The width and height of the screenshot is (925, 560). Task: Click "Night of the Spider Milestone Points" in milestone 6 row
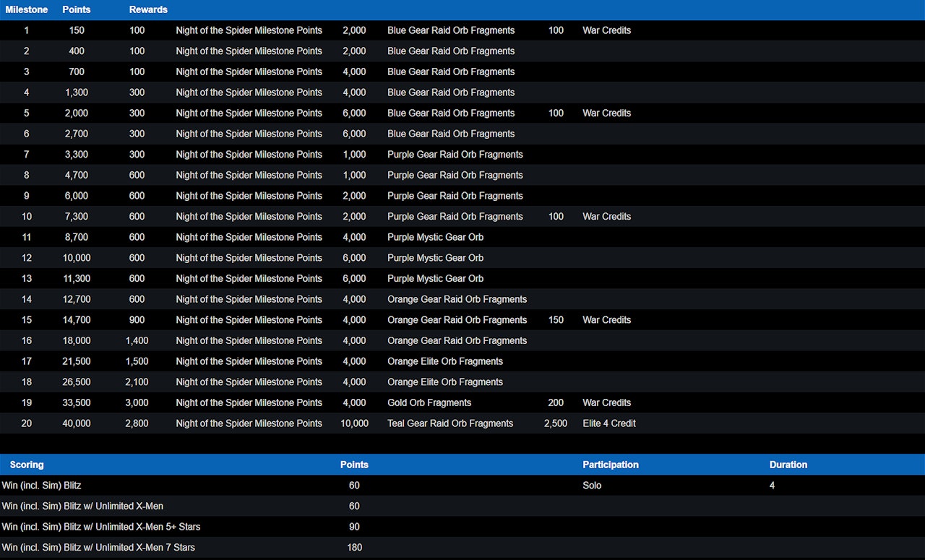pos(249,134)
